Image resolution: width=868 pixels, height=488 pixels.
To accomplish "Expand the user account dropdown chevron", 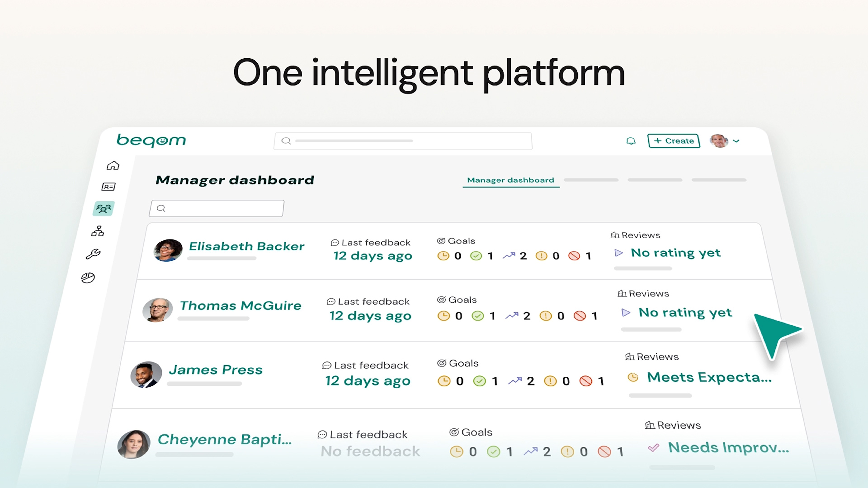I will (x=736, y=141).
